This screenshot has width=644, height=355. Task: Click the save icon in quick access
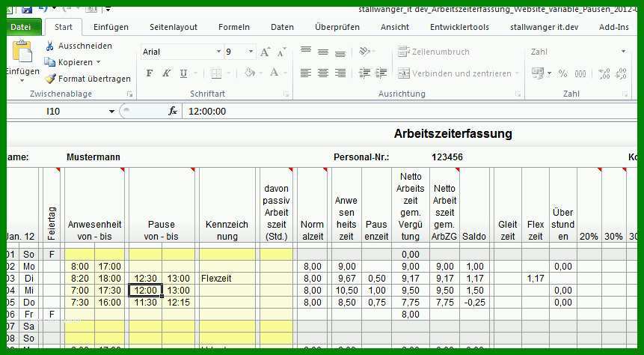pyautogui.click(x=27, y=9)
